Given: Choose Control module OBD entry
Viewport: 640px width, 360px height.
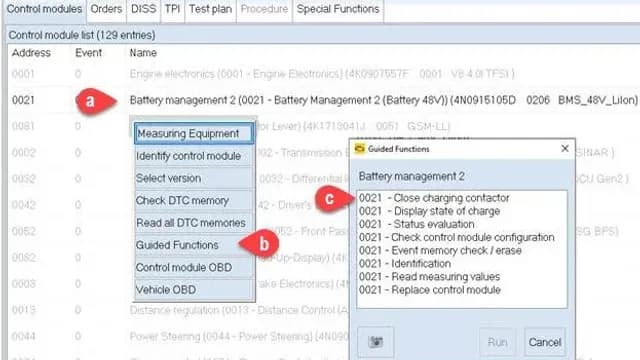Looking at the screenshot, I should pyautogui.click(x=193, y=267).
